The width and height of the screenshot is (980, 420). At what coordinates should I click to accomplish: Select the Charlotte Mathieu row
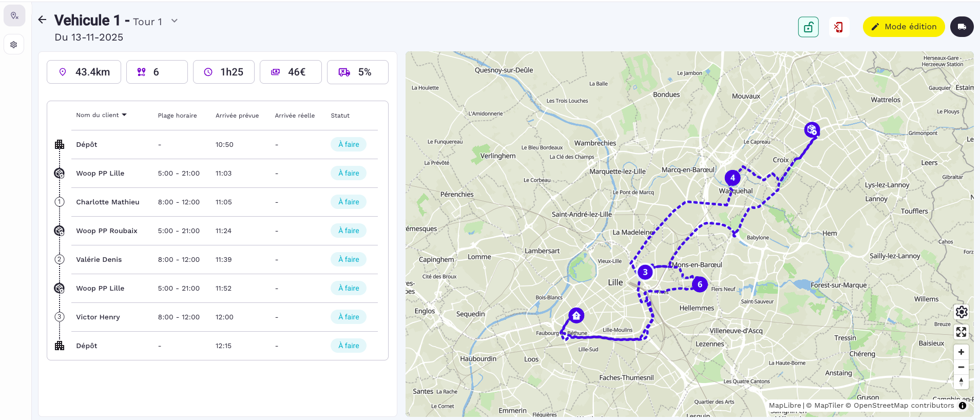pyautogui.click(x=108, y=202)
